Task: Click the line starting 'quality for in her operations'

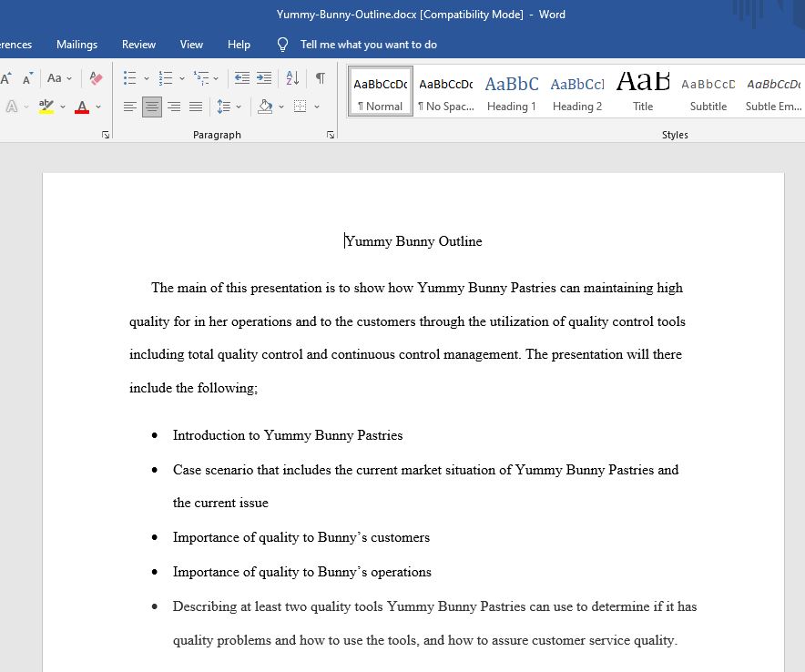Action: point(407,321)
